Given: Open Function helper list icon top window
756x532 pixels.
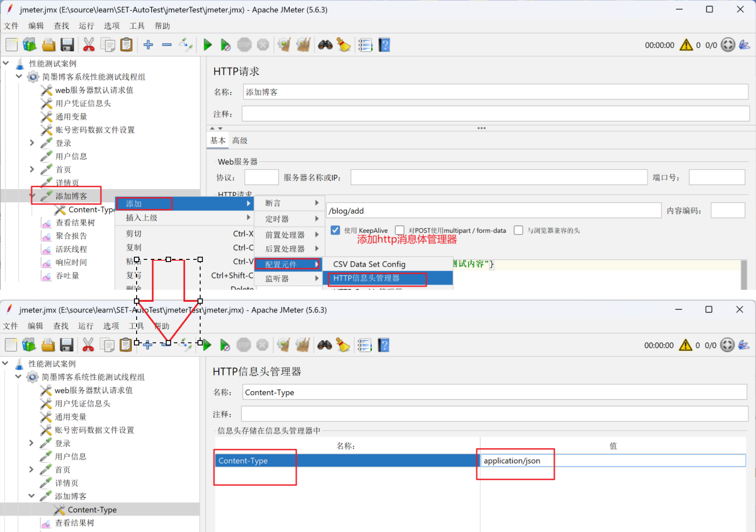Looking at the screenshot, I should 365,45.
